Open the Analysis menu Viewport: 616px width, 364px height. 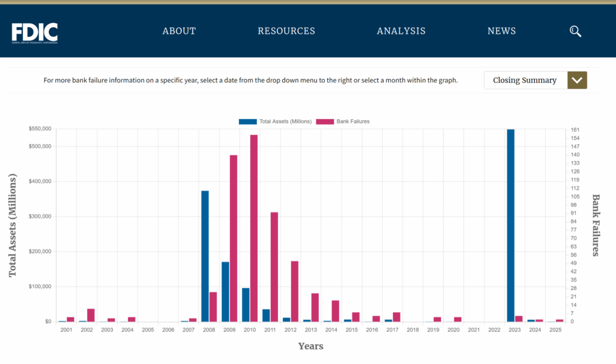click(401, 31)
